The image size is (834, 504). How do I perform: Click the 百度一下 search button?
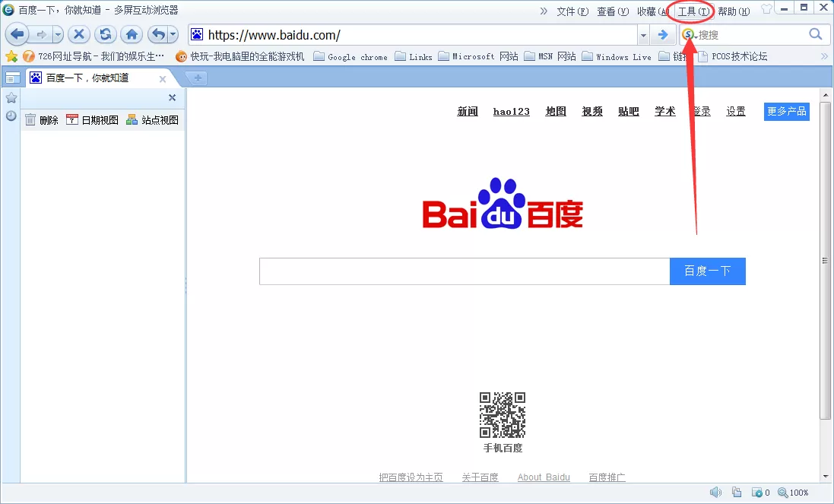point(707,271)
